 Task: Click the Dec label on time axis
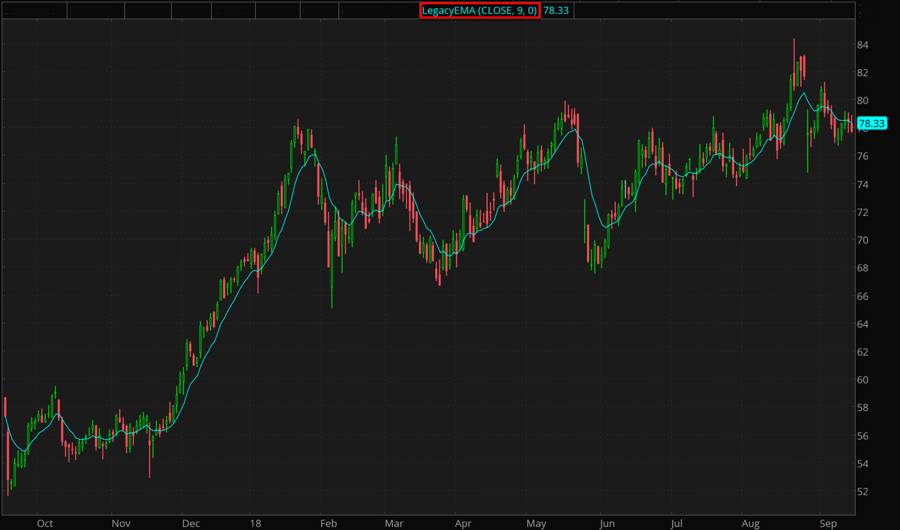click(192, 522)
